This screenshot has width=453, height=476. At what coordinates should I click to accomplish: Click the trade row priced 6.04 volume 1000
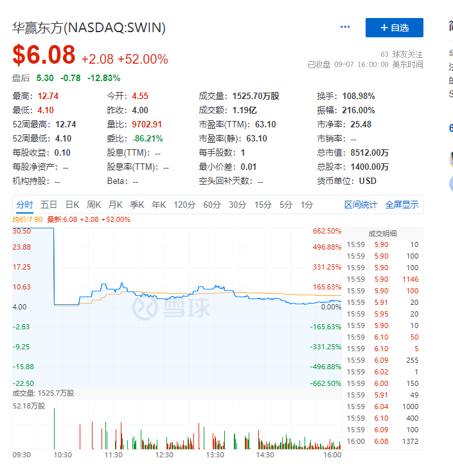click(x=382, y=407)
